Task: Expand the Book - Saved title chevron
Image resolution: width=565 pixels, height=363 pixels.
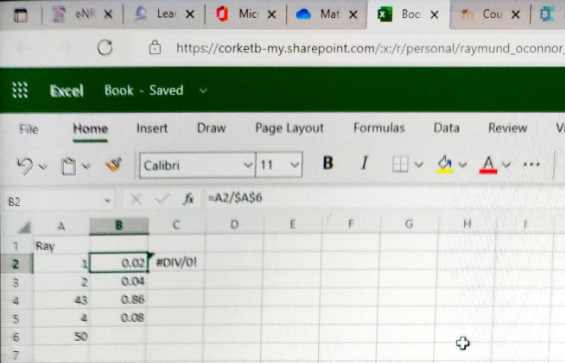Action: pyautogui.click(x=203, y=91)
